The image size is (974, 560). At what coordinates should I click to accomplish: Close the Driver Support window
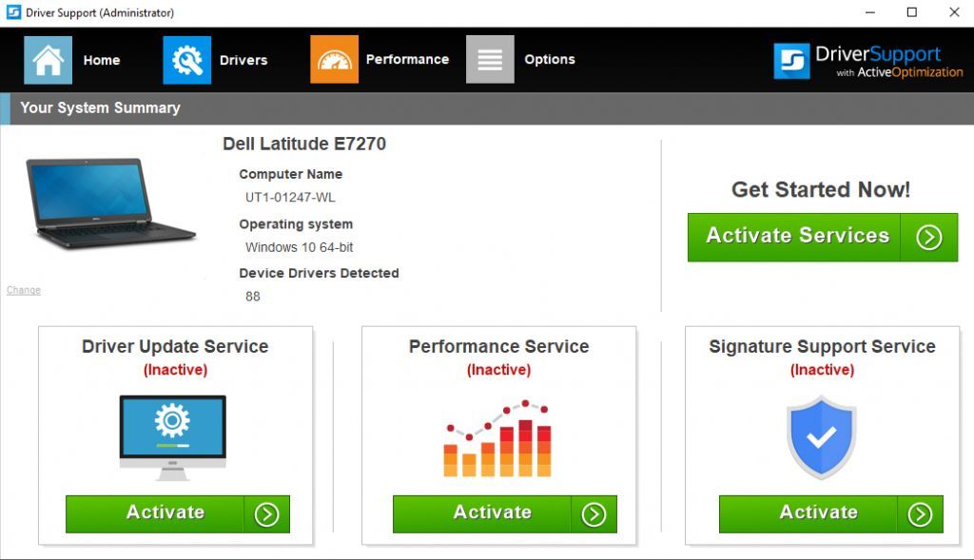pyautogui.click(x=954, y=12)
